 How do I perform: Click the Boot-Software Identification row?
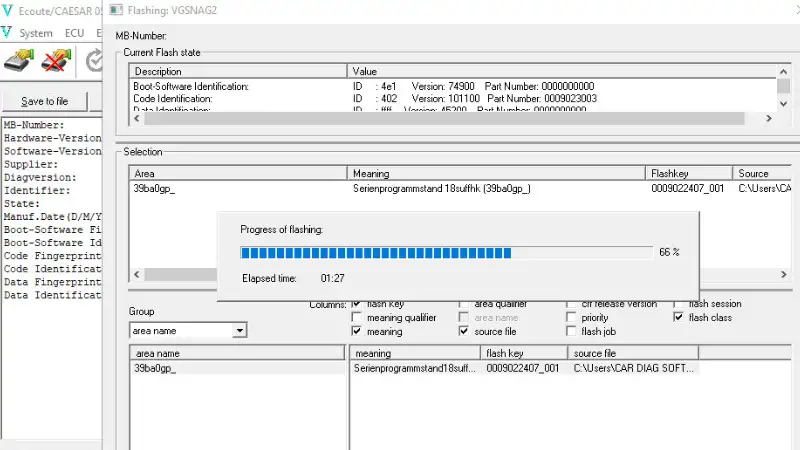(x=454, y=86)
